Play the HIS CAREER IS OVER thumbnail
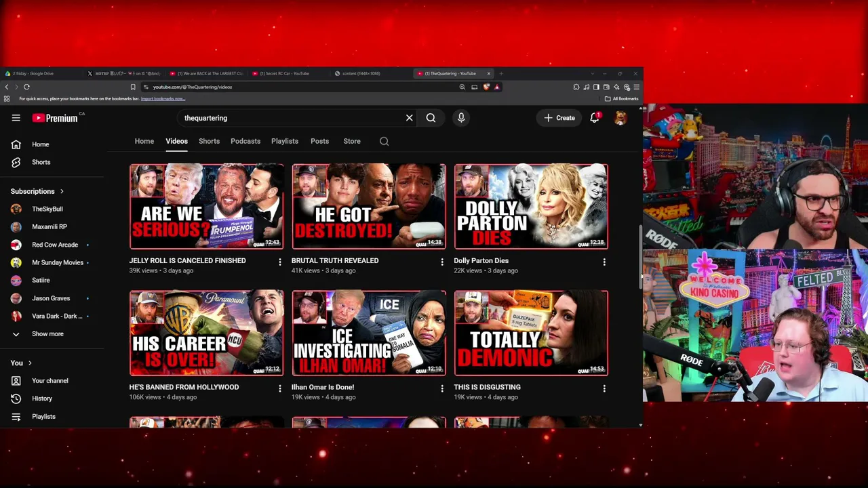Image resolution: width=868 pixels, height=488 pixels. (x=207, y=333)
